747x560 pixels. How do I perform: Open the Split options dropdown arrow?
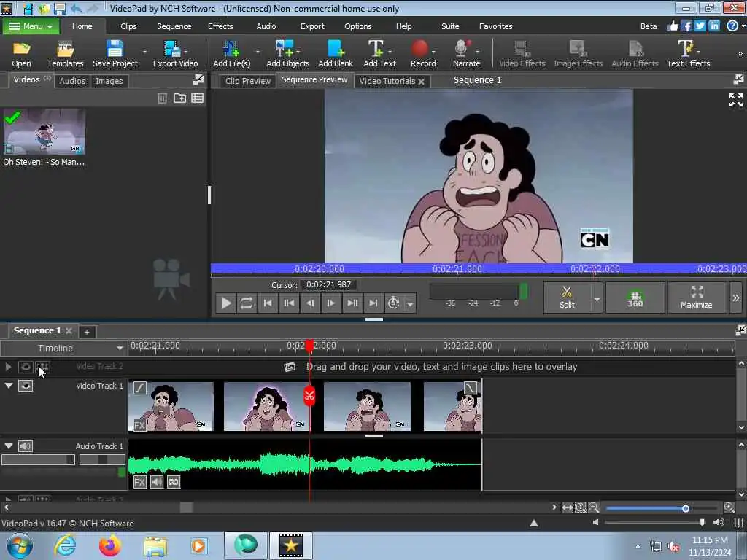pyautogui.click(x=597, y=299)
